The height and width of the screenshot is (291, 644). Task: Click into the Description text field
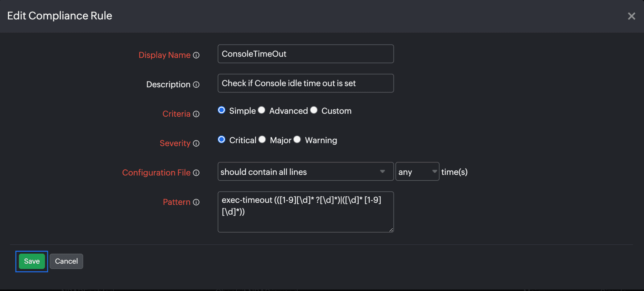click(x=306, y=83)
